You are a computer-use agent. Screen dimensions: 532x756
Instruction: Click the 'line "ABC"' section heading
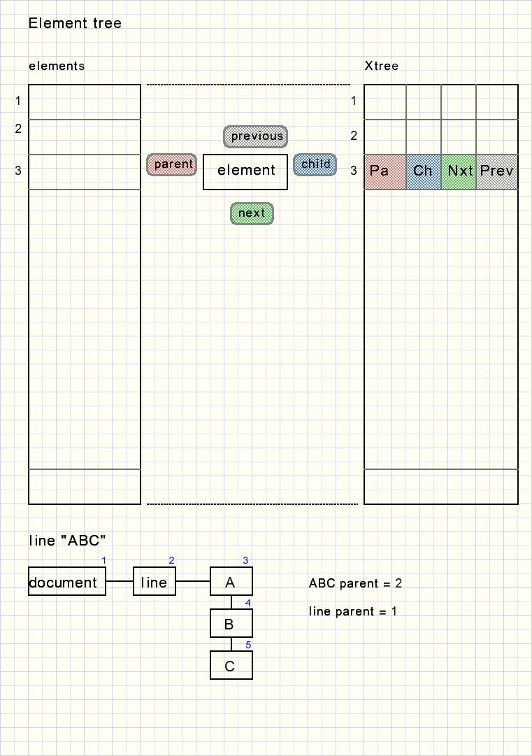pyautogui.click(x=67, y=541)
